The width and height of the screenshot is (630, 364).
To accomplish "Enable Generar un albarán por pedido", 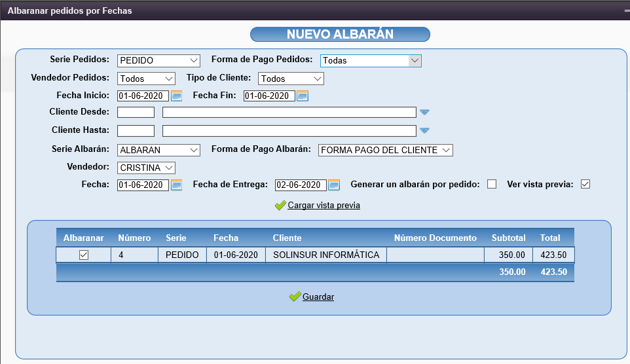I will coord(492,185).
